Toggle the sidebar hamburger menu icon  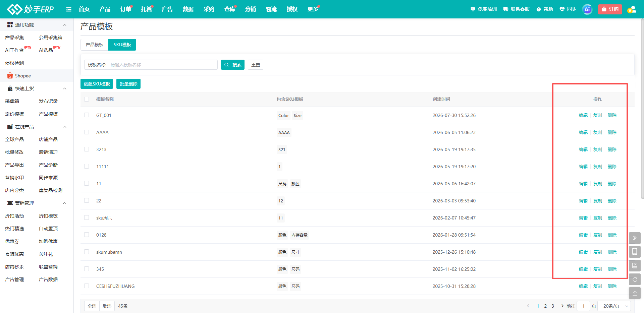click(x=69, y=9)
